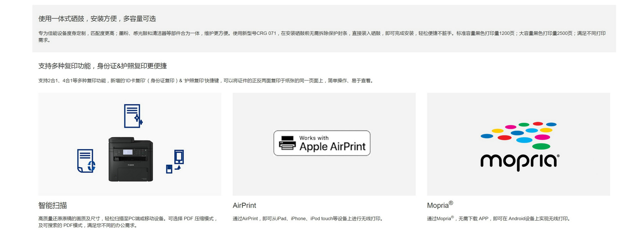Click the smart scan PDF mode description text

127,222
